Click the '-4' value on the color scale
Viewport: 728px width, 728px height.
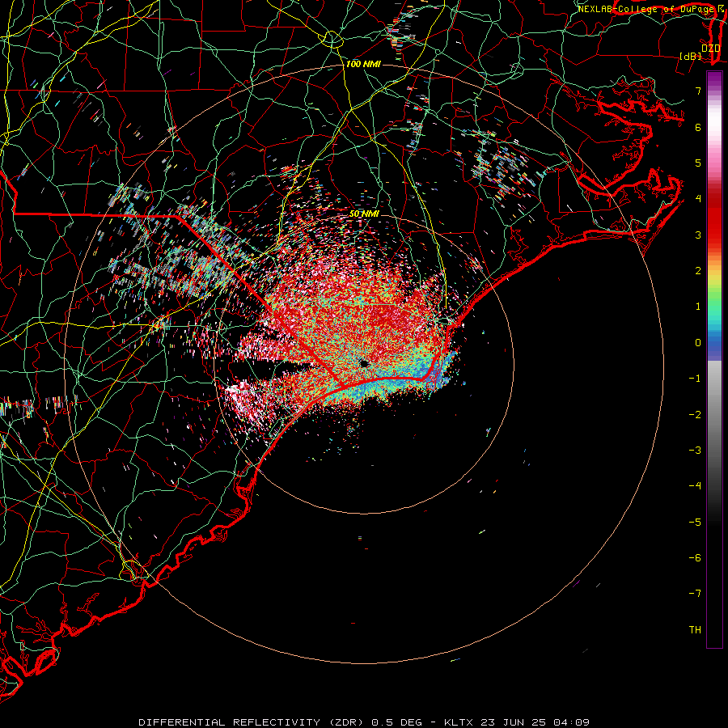[695, 486]
